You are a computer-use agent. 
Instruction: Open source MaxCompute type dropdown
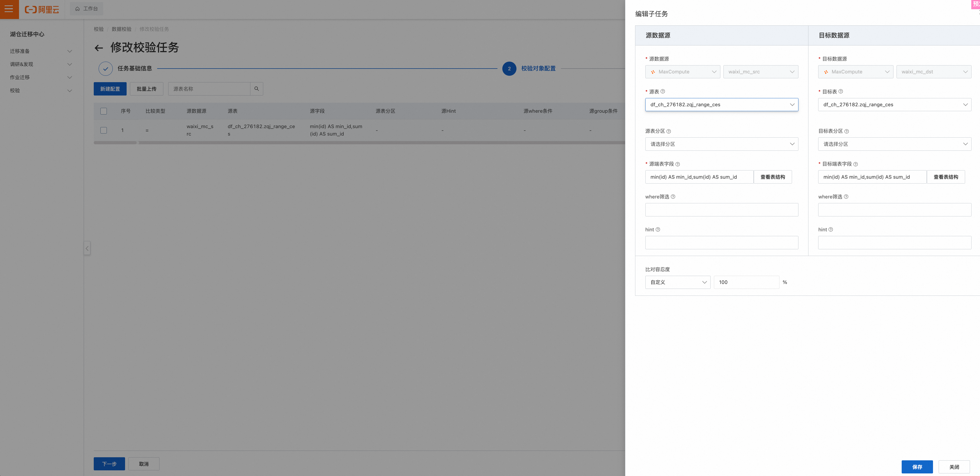pyautogui.click(x=683, y=72)
